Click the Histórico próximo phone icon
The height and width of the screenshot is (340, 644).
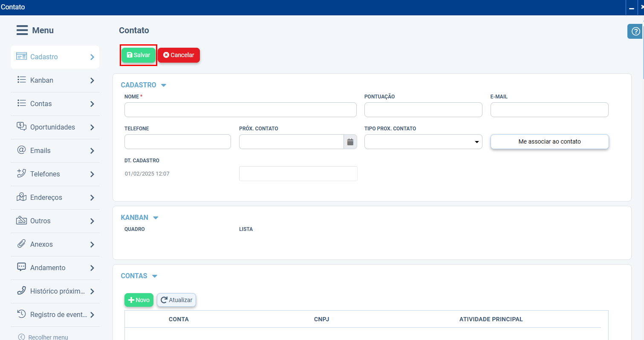tap(22, 291)
